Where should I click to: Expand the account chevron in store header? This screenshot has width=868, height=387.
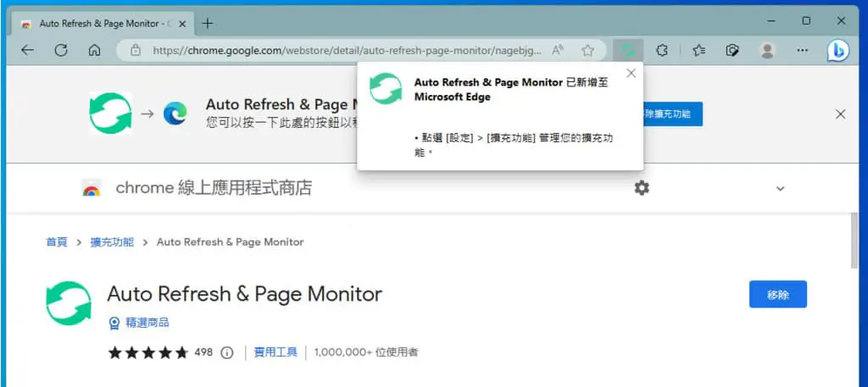[x=780, y=189]
